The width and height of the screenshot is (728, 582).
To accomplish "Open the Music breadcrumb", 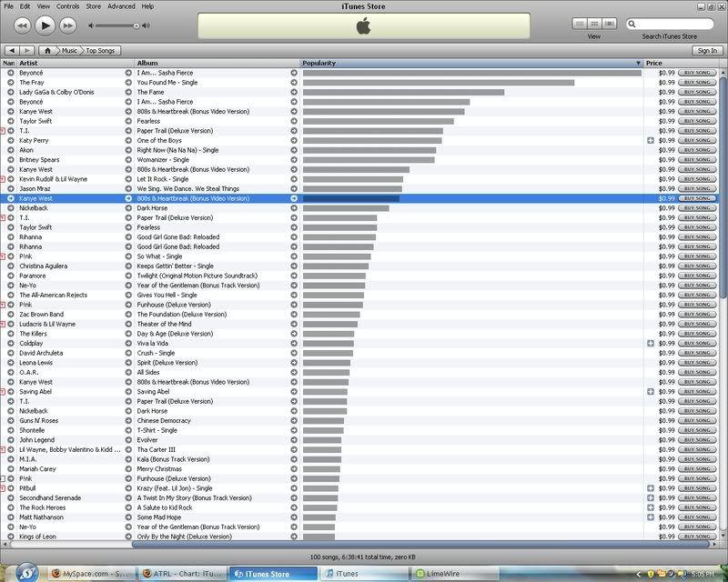I will [70, 51].
